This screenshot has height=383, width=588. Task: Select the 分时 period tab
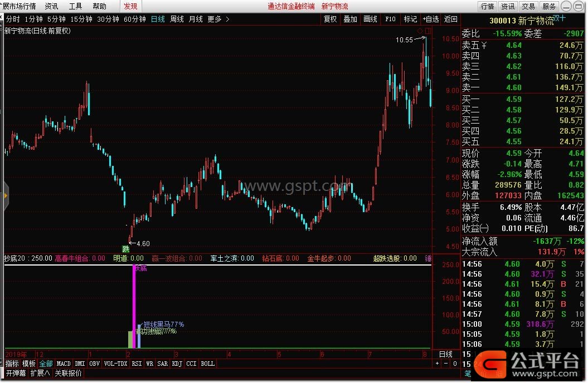point(13,19)
